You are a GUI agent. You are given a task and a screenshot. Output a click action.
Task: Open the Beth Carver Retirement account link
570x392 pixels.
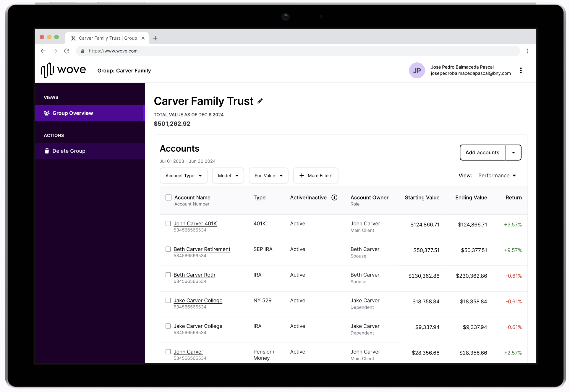point(202,249)
